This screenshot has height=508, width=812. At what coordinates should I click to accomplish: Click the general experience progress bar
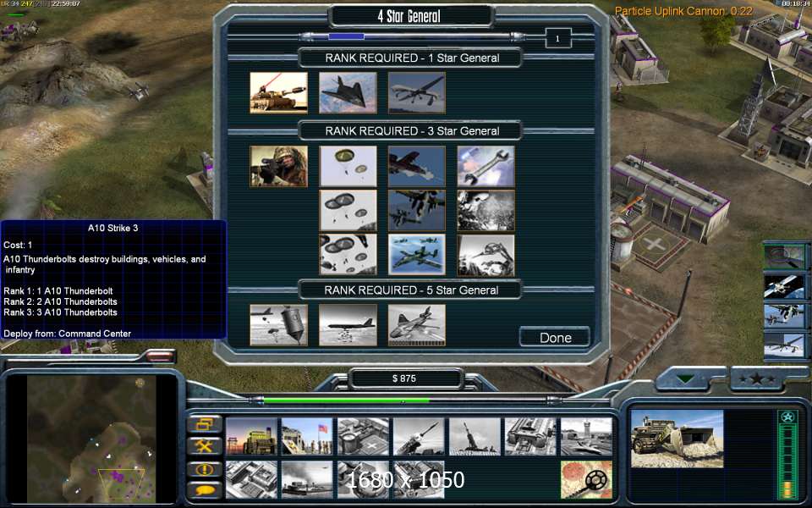412,36
